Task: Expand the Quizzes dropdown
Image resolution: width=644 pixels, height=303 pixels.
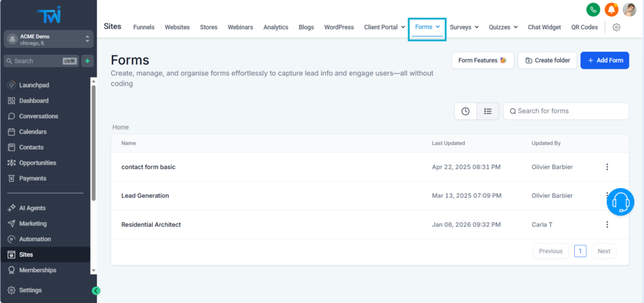Action: point(503,27)
